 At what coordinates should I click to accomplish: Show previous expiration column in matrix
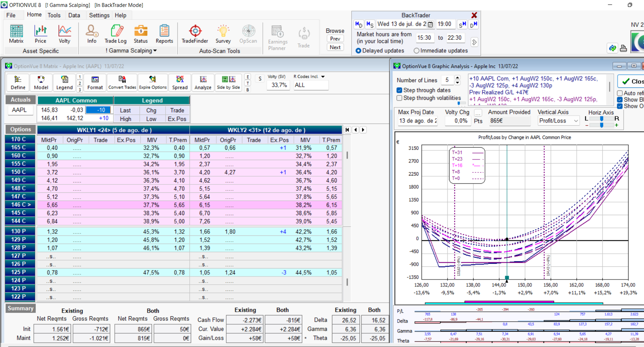coord(355,130)
